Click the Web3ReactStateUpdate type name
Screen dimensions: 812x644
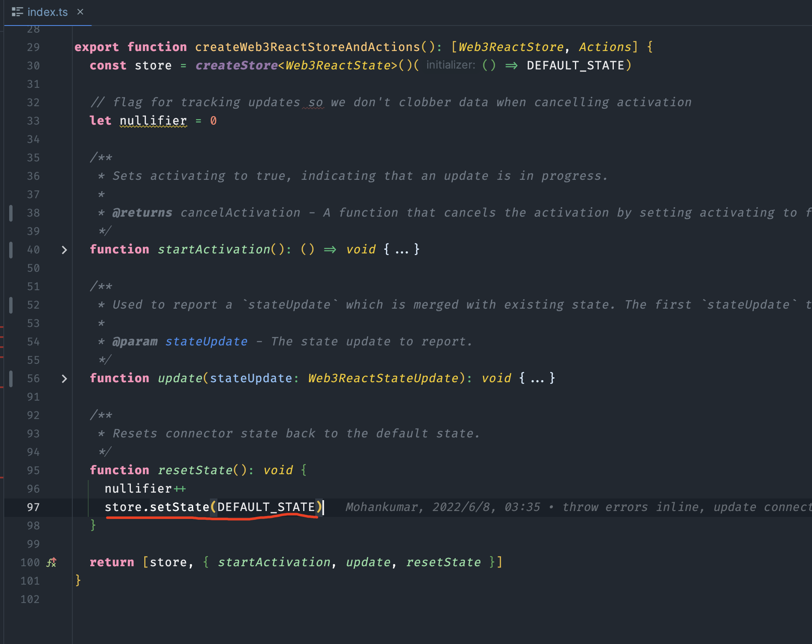[383, 378]
